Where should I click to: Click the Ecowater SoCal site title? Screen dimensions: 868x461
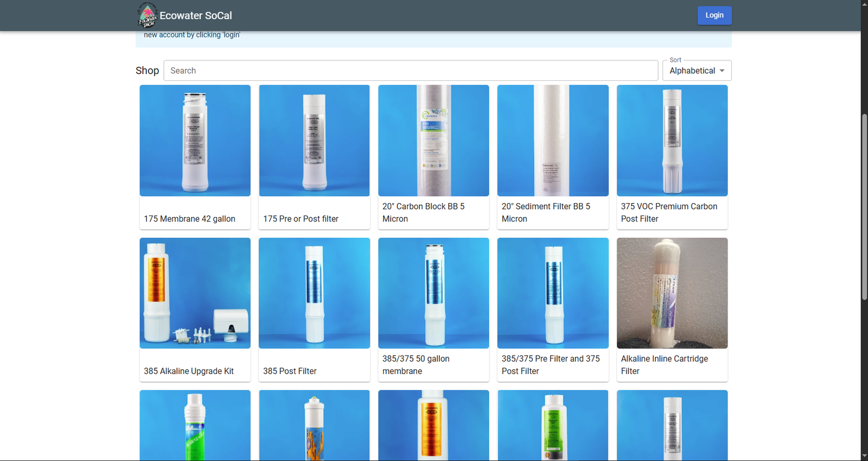click(x=195, y=16)
